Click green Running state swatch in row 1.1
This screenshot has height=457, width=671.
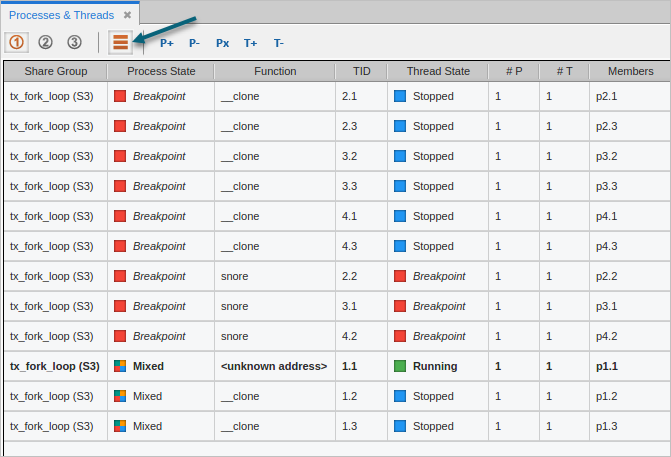tap(400, 366)
